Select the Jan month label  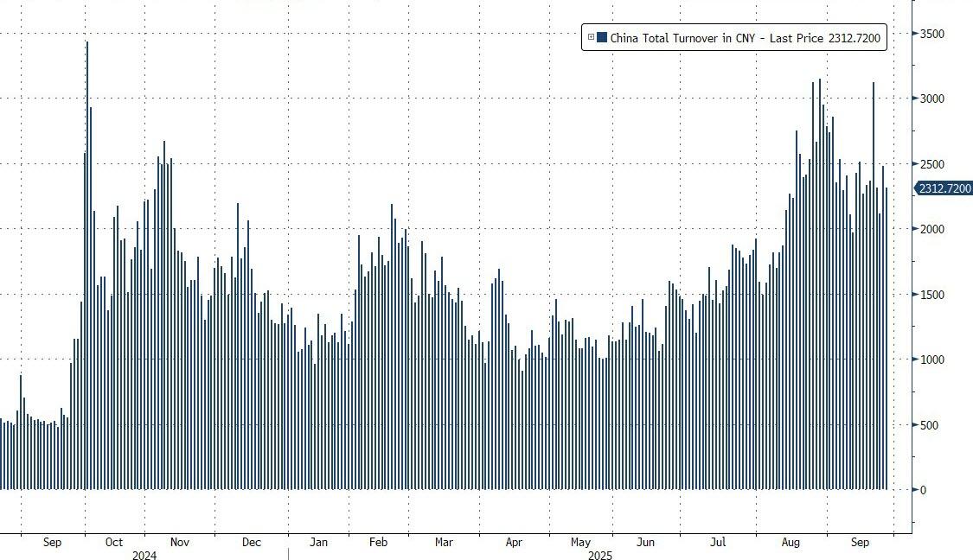[x=319, y=542]
